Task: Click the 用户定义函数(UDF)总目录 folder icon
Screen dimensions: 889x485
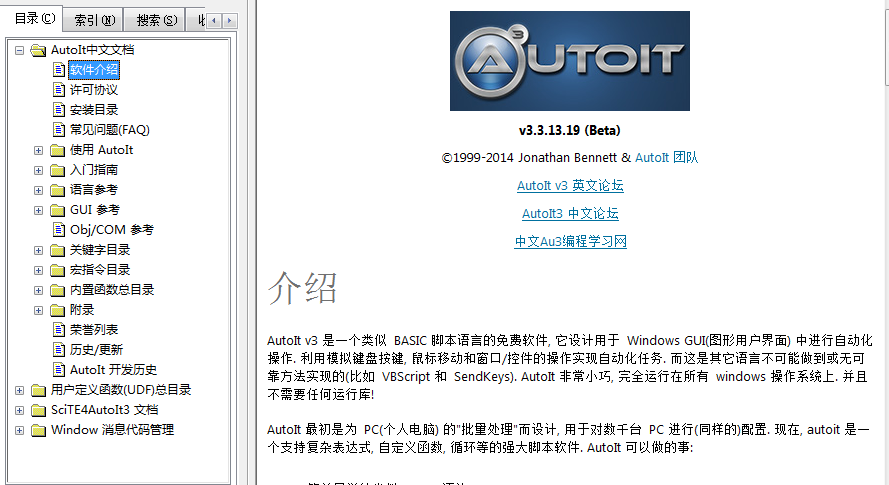Action: [x=39, y=390]
